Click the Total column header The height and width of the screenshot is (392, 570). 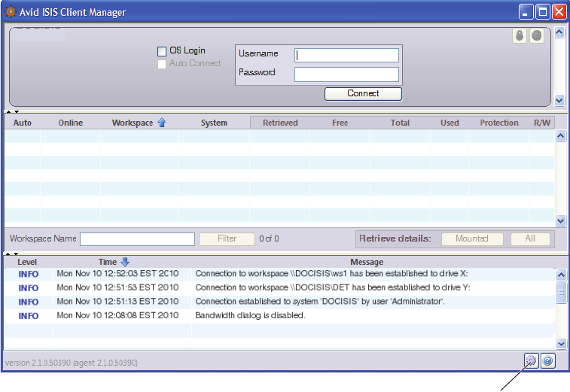(x=400, y=123)
